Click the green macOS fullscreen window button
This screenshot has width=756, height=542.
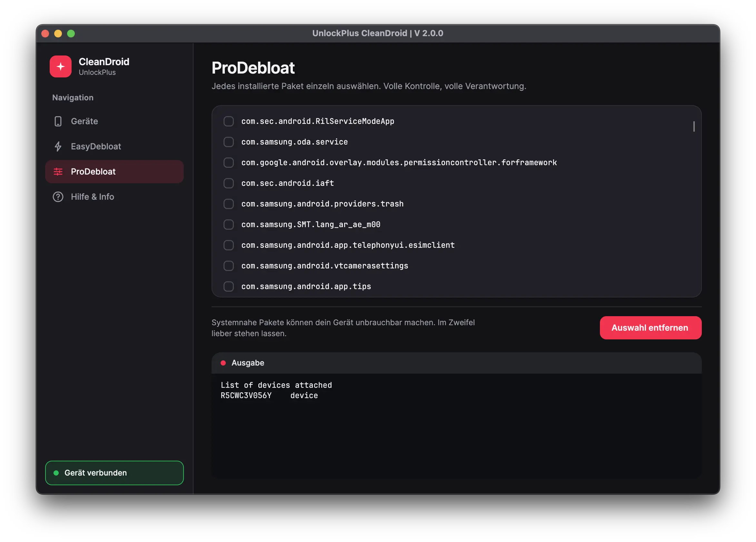point(71,34)
